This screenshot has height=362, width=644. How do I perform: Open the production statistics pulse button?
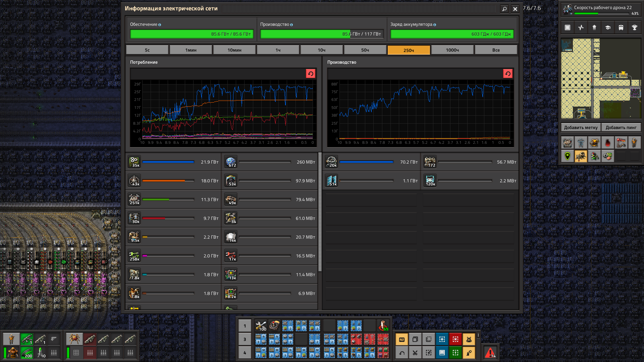click(581, 27)
